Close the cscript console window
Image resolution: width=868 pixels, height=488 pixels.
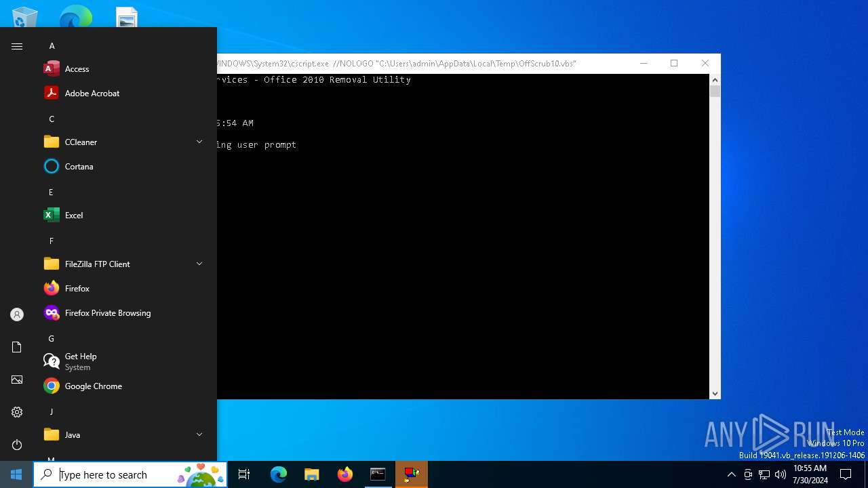point(705,63)
